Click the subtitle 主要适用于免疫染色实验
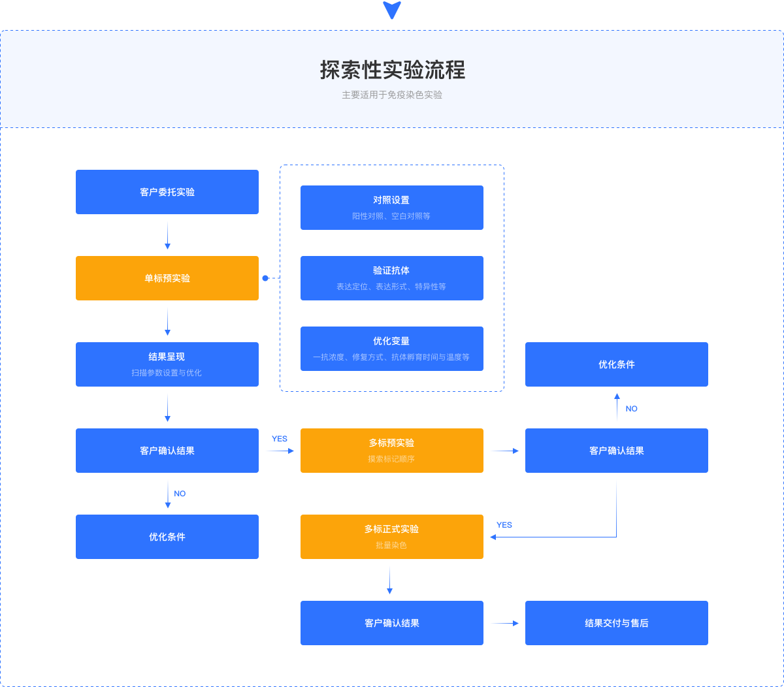Image resolution: width=784 pixels, height=687 pixels. click(x=392, y=95)
